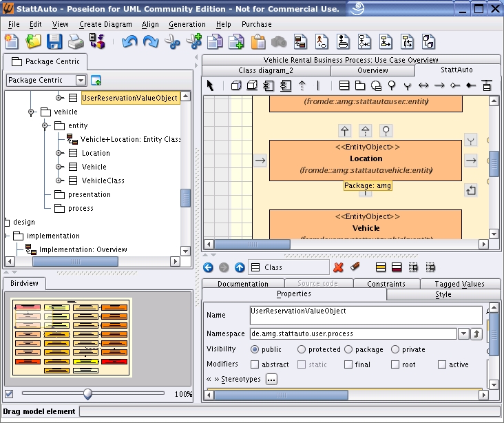Switch to the Class diagram_2 tab

(266, 70)
